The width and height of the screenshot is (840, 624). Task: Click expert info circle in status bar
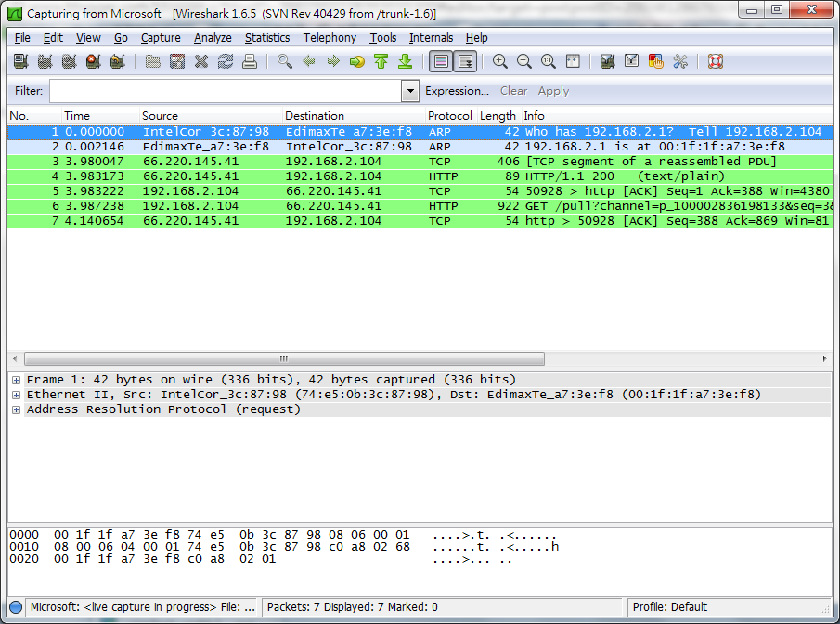[x=16, y=607]
